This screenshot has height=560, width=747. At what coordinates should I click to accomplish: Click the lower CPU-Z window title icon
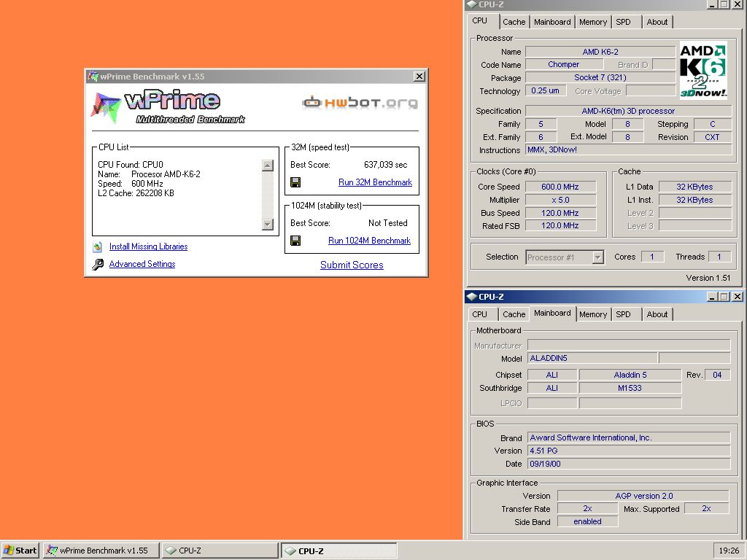tap(472, 297)
